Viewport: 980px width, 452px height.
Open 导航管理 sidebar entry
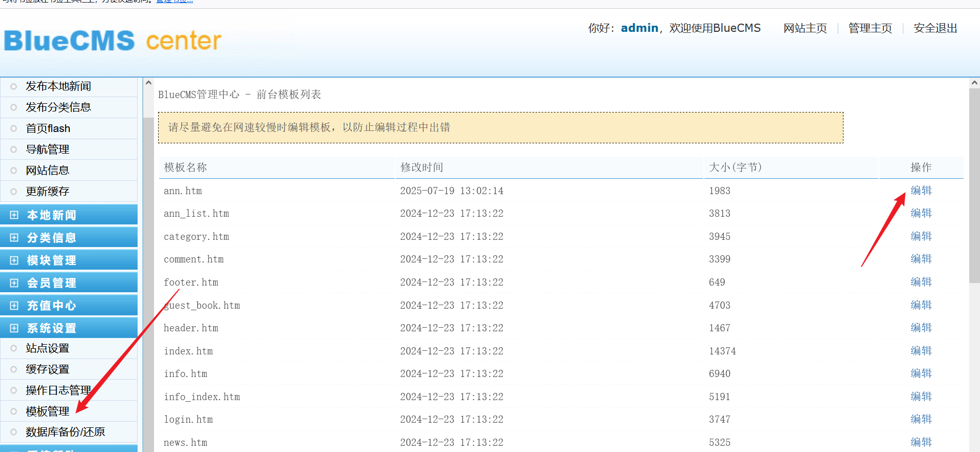pos(48,149)
